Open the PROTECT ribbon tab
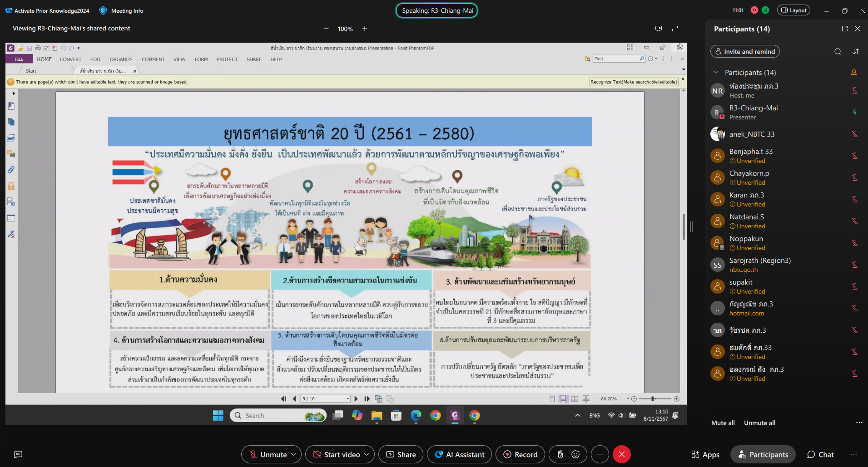 click(227, 59)
